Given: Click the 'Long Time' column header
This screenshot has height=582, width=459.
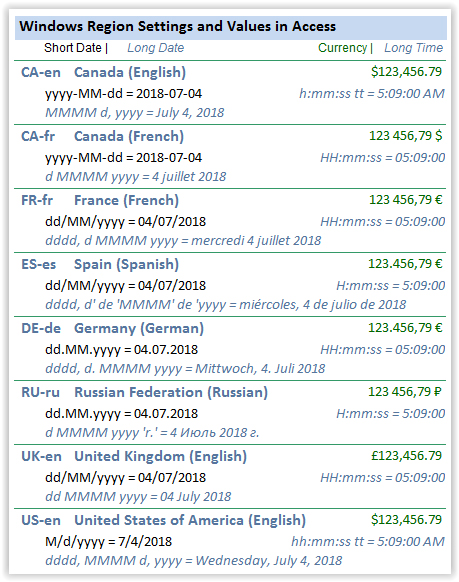Looking at the screenshot, I should (x=413, y=48).
